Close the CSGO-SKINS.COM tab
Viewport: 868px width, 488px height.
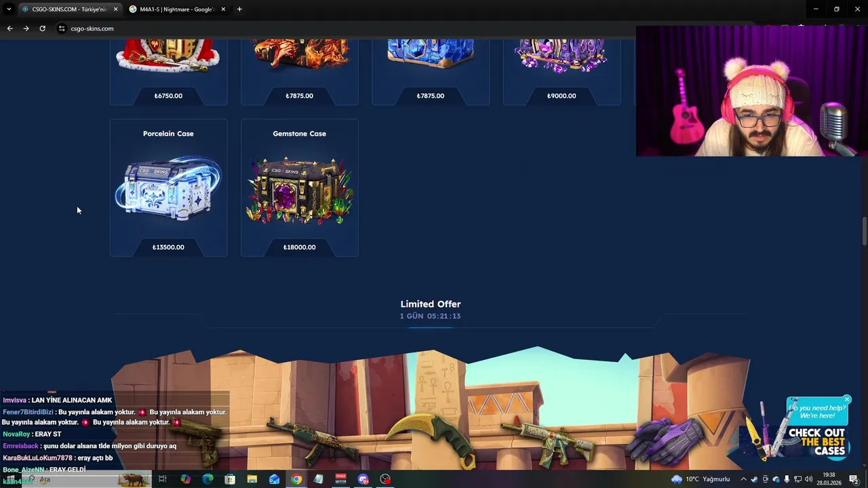click(115, 9)
